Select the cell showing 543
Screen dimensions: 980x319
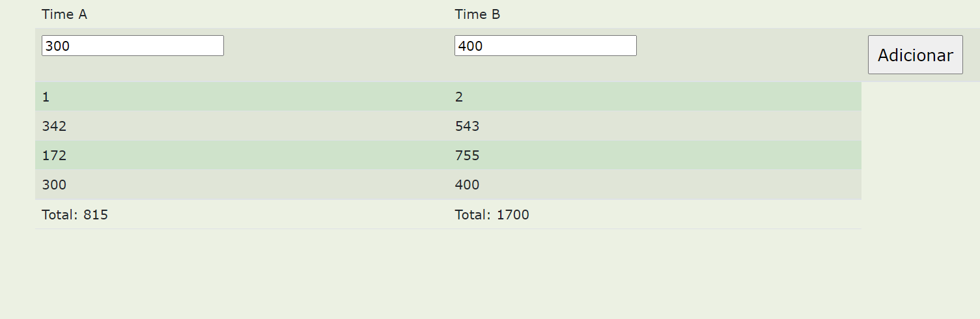tap(654, 126)
